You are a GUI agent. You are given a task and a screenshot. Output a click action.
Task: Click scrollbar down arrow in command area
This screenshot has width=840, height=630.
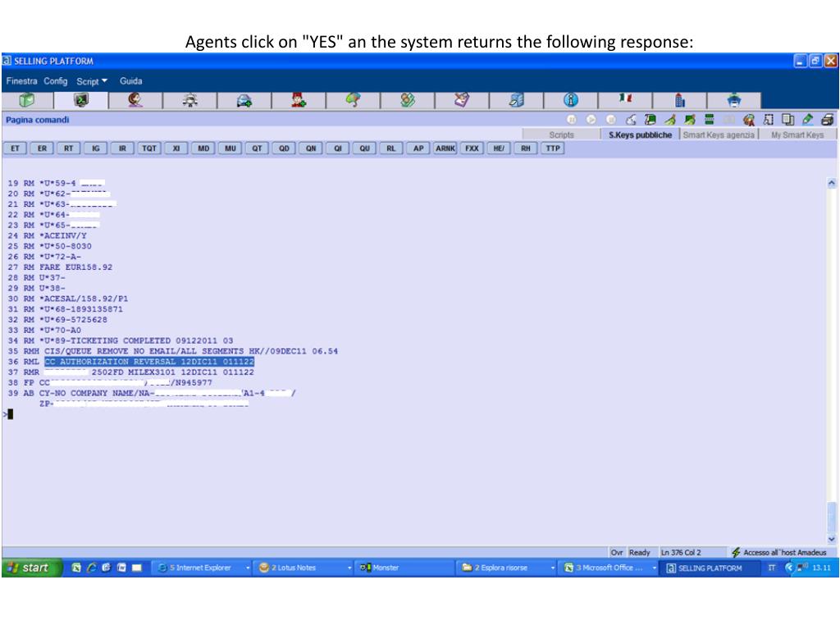click(832, 539)
